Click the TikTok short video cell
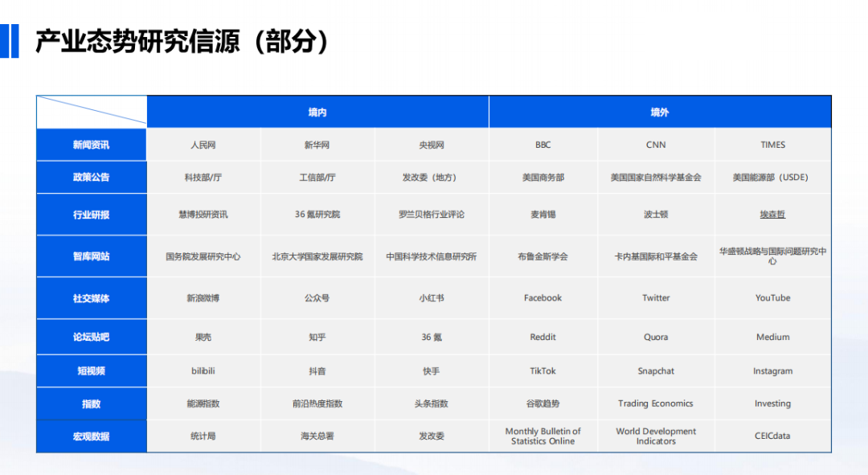Image resolution: width=868 pixels, height=475 pixels. [x=543, y=371]
